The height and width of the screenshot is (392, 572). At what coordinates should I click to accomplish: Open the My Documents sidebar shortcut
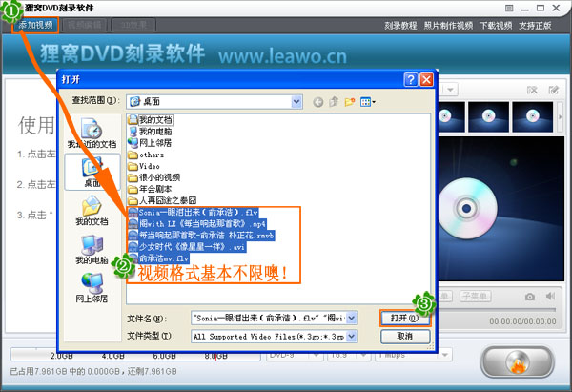coord(92,211)
